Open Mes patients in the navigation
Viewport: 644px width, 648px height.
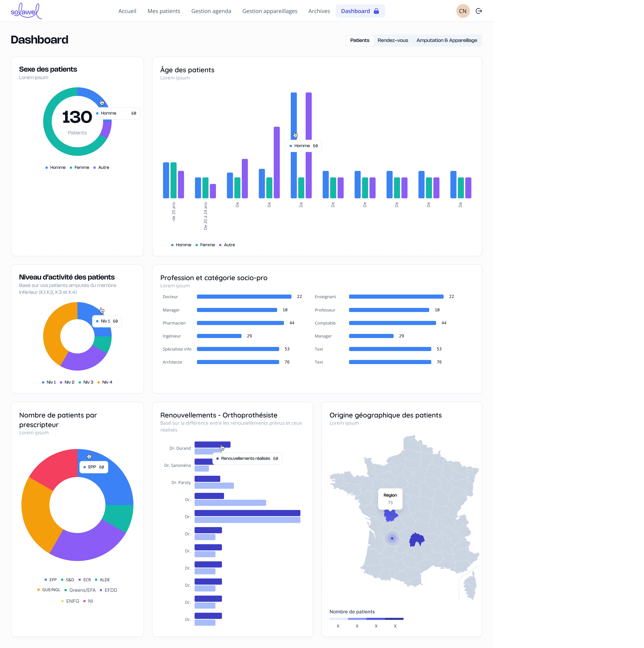(x=164, y=11)
